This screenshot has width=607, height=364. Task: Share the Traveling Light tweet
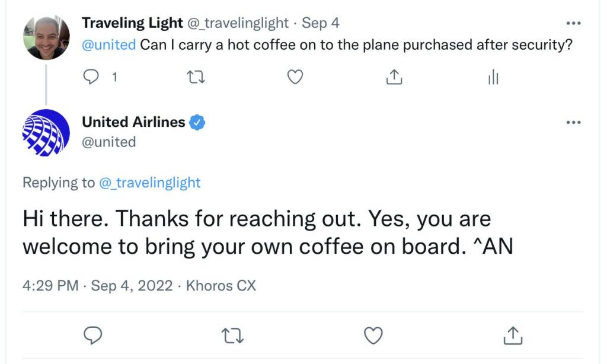[394, 76]
